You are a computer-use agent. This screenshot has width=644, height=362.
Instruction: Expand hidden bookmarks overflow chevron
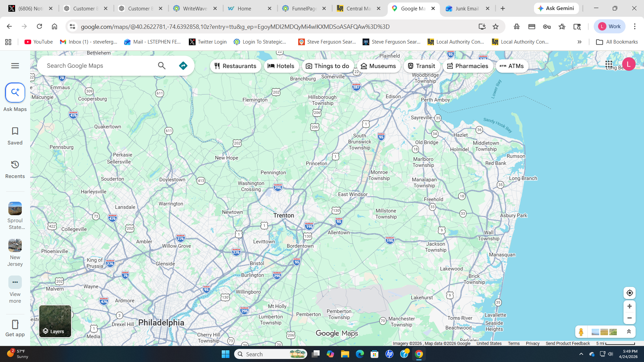(x=579, y=42)
